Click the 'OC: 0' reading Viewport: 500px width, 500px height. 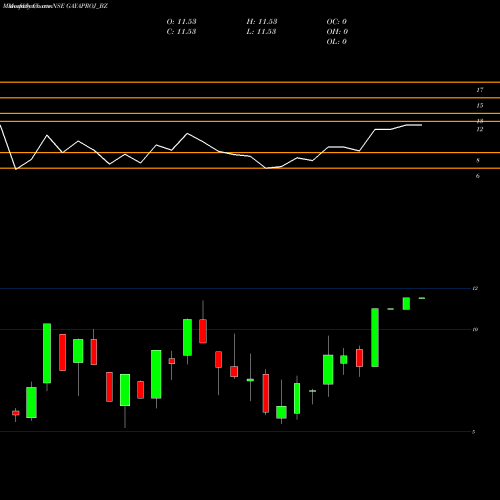(337, 22)
